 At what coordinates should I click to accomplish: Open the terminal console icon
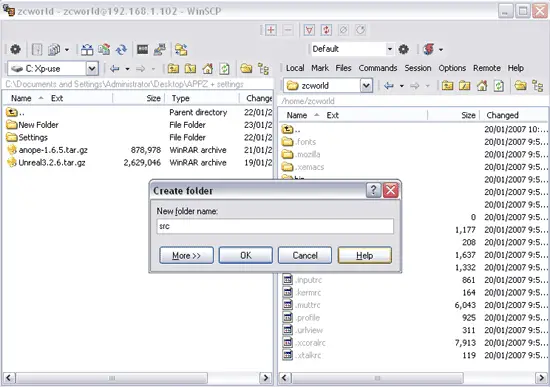[142, 49]
